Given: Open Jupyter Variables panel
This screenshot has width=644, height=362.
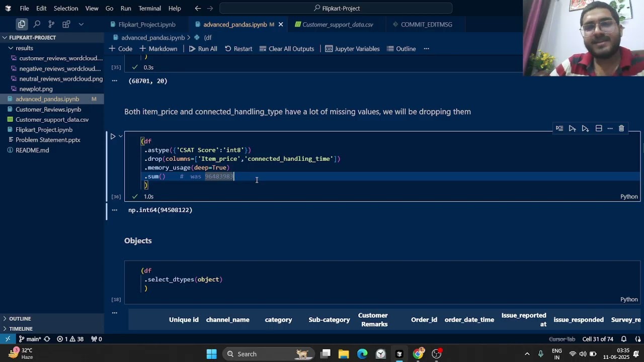Looking at the screenshot, I should (353, 49).
